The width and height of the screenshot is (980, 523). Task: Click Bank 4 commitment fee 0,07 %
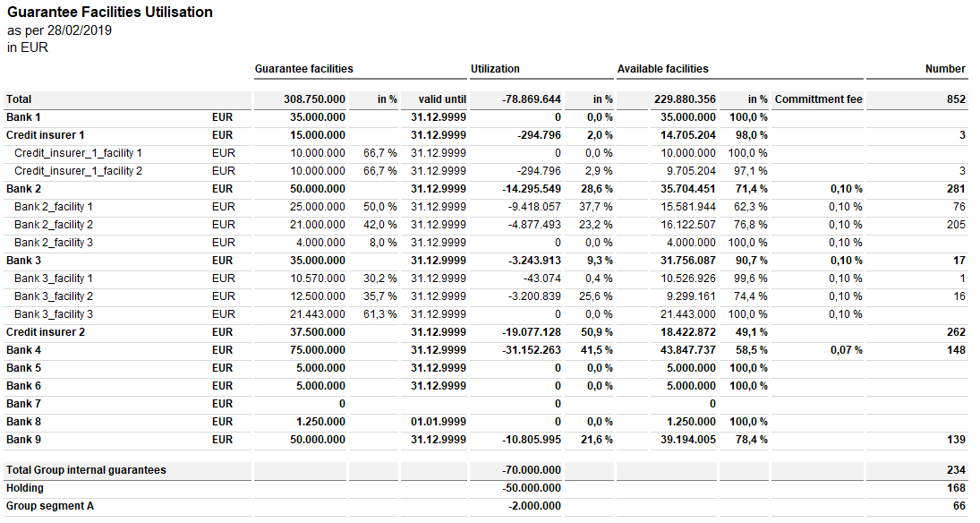(x=847, y=350)
